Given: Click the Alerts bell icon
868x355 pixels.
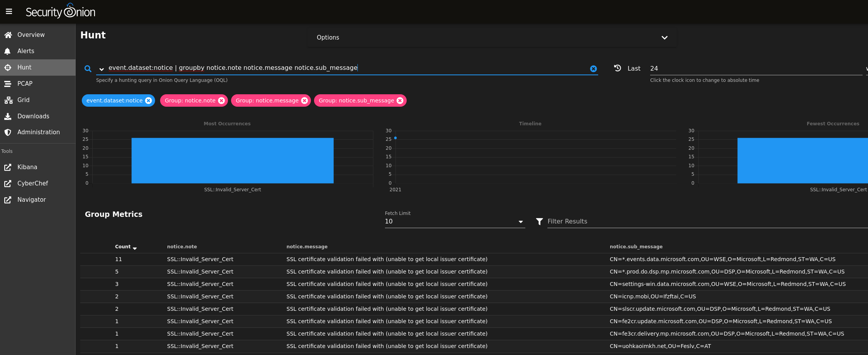Looking at the screenshot, I should click(7, 51).
